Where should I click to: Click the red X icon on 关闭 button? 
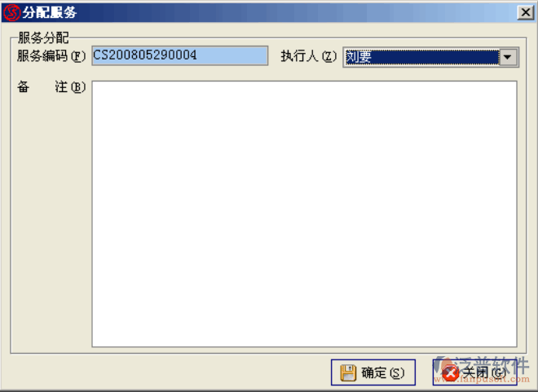(x=450, y=373)
